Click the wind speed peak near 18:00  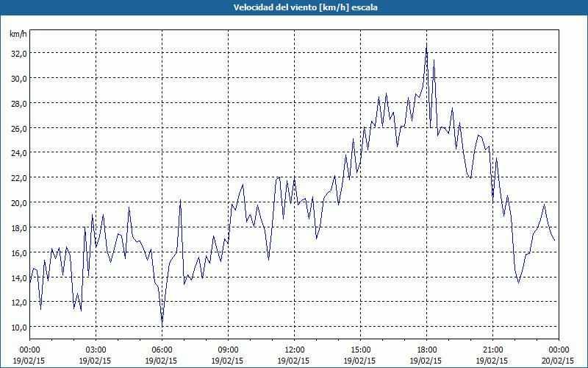click(427, 45)
